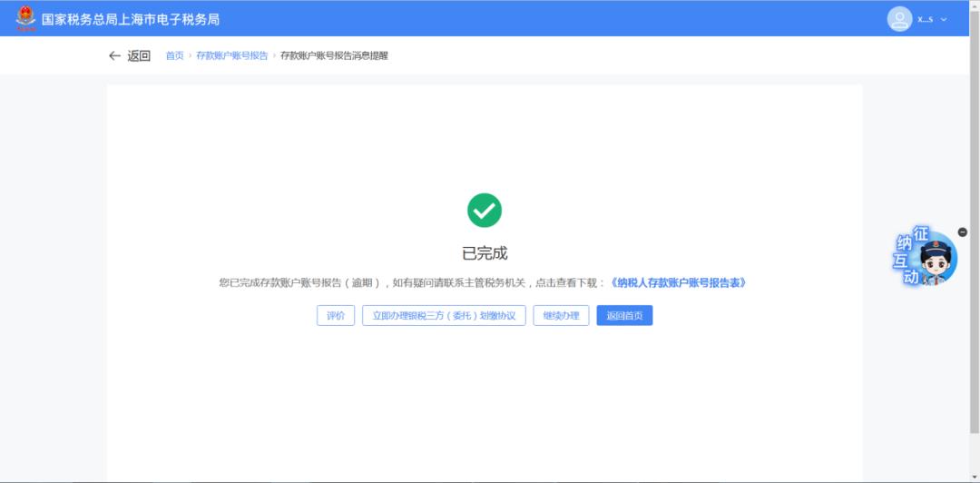Open 存款账户账号报告 breadcrumb link
The image size is (980, 483).
pos(232,56)
